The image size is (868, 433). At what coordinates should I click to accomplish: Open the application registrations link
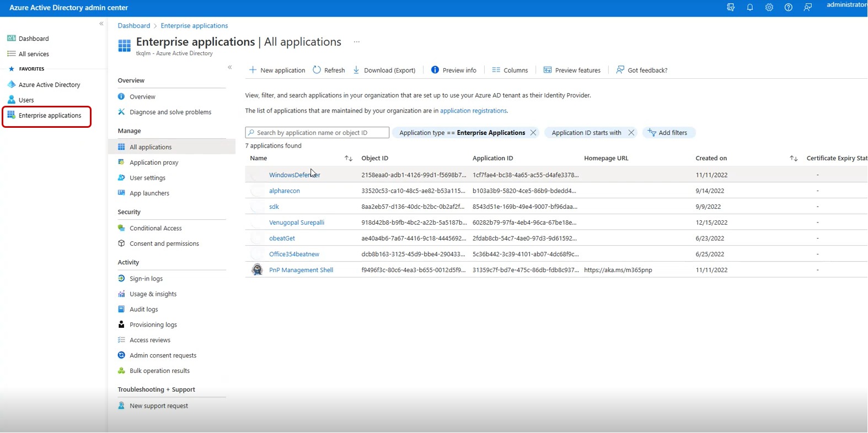(473, 111)
